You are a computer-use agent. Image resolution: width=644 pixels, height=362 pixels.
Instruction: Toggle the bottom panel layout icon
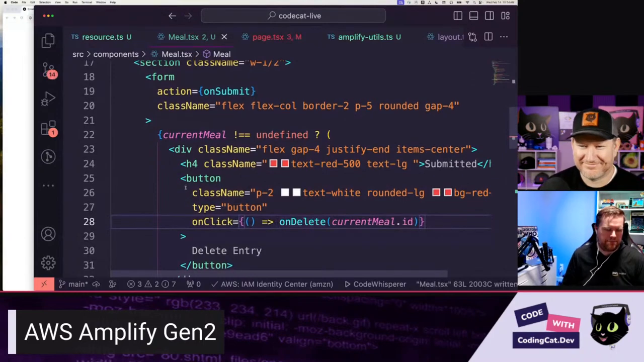tap(473, 16)
